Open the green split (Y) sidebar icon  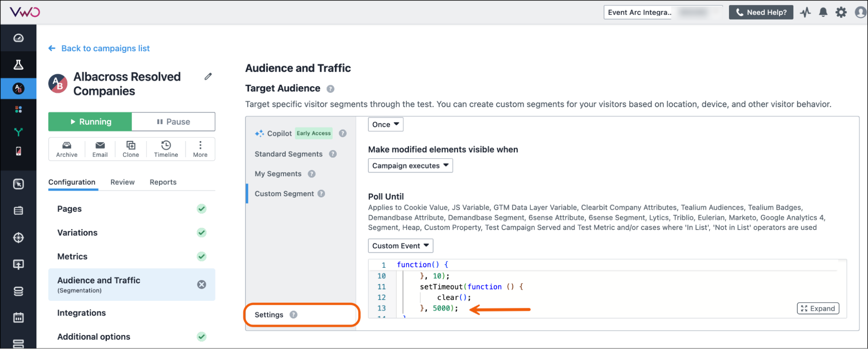click(18, 132)
